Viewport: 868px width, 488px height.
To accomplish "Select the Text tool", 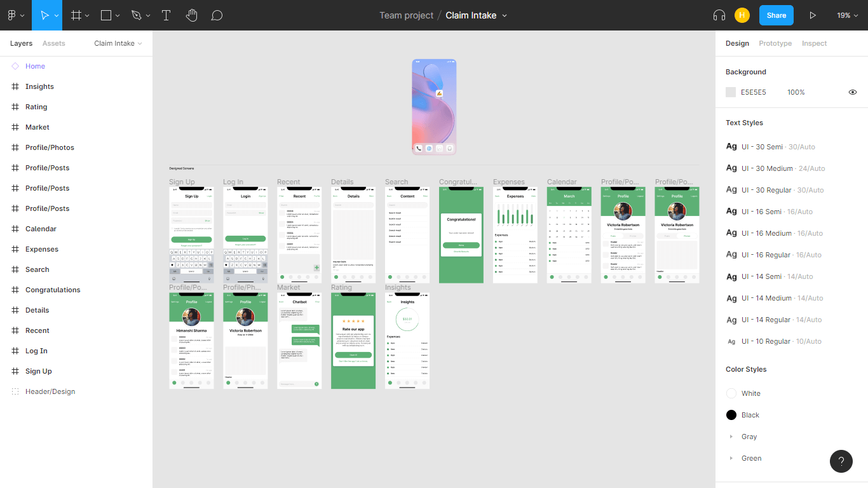I will (x=166, y=15).
